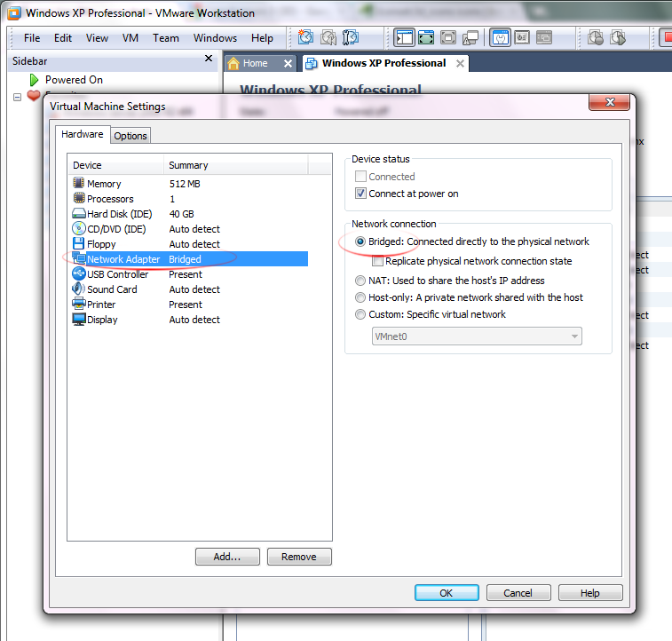Image resolution: width=672 pixels, height=641 pixels.
Task: Open the Windows menu
Action: 215,38
